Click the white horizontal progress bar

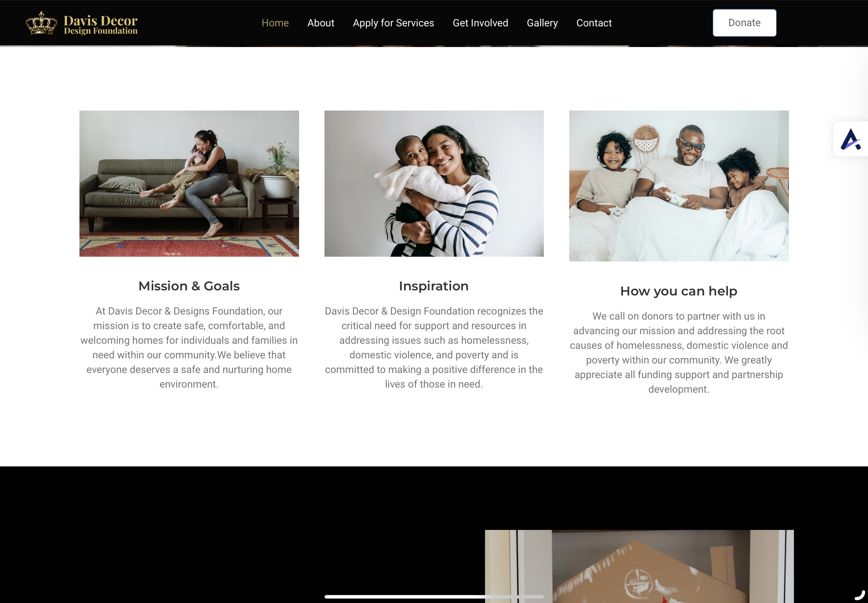[x=434, y=597]
